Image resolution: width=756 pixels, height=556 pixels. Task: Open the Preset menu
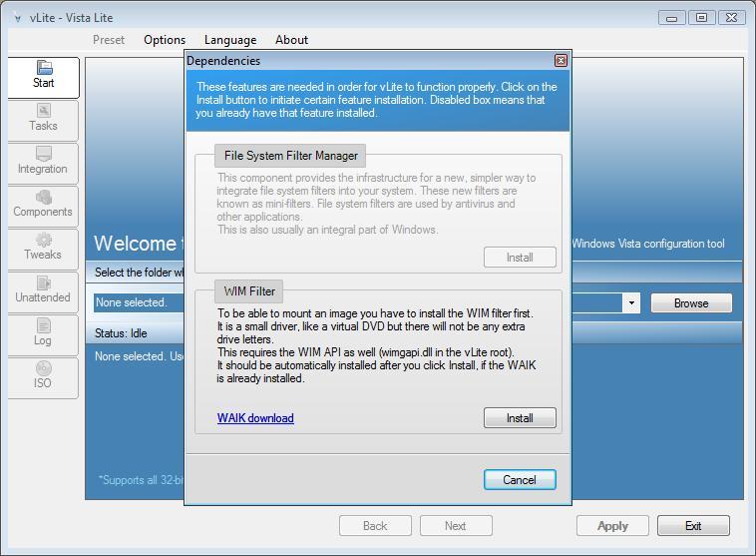tap(109, 40)
